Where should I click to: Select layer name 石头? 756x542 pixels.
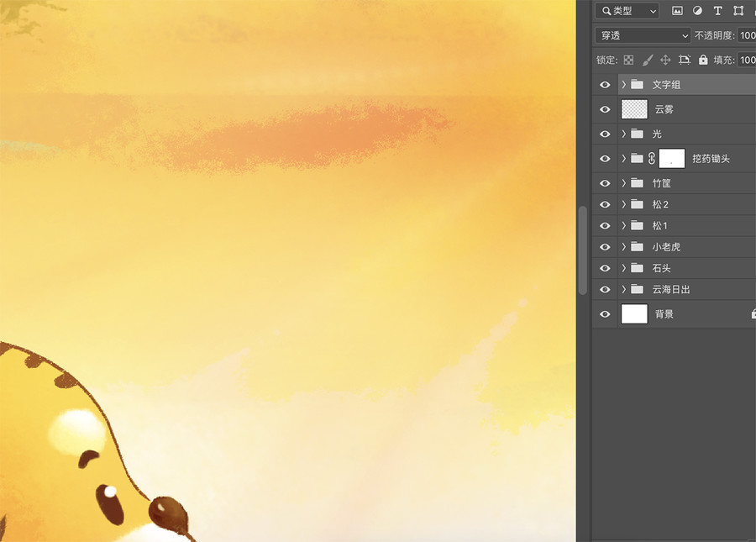pos(662,268)
